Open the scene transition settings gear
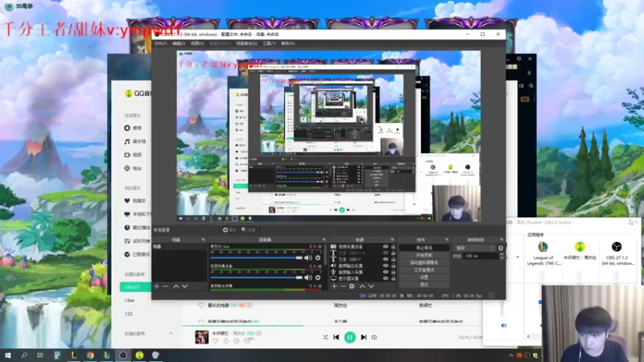Image resolution: width=644 pixels, height=362 pixels. coord(501,248)
